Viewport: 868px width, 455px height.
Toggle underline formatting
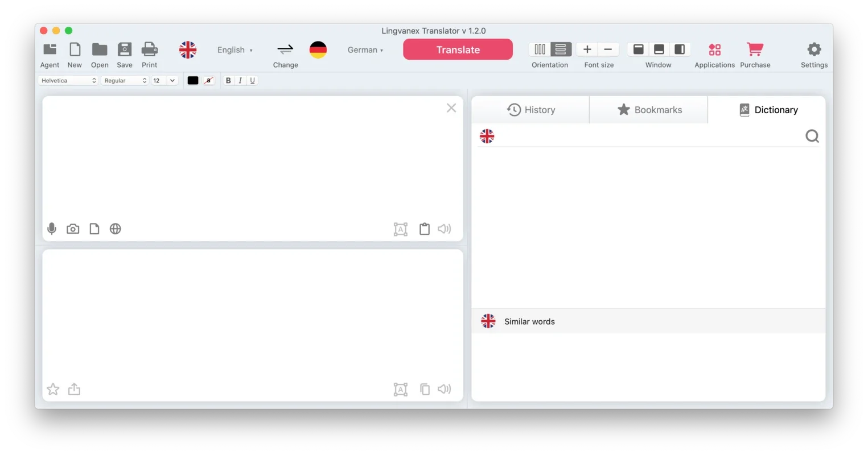point(252,81)
